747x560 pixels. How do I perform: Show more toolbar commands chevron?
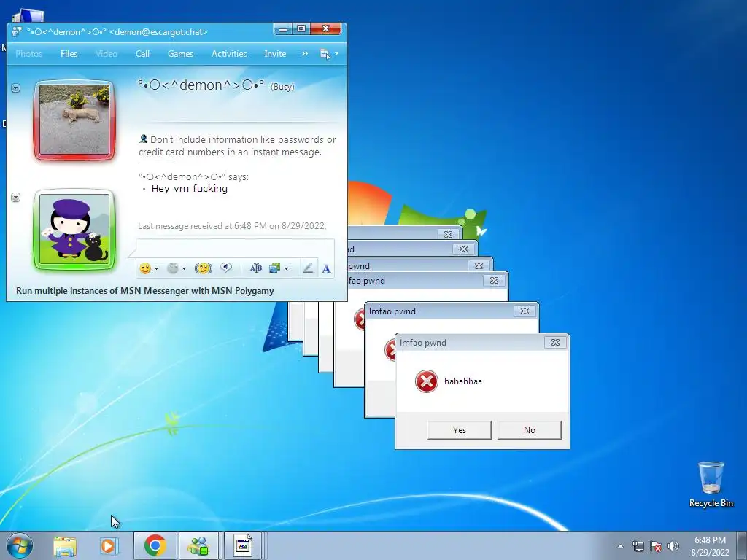(305, 54)
